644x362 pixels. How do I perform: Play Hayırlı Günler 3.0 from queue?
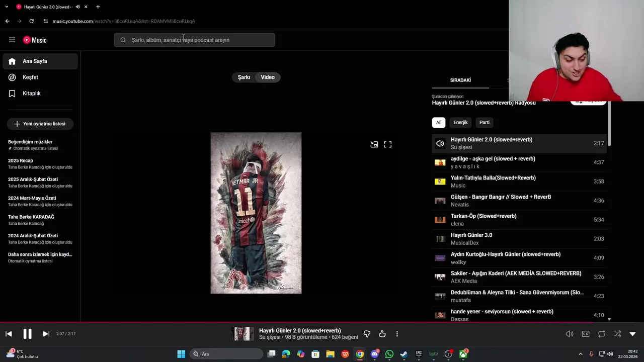click(x=519, y=239)
